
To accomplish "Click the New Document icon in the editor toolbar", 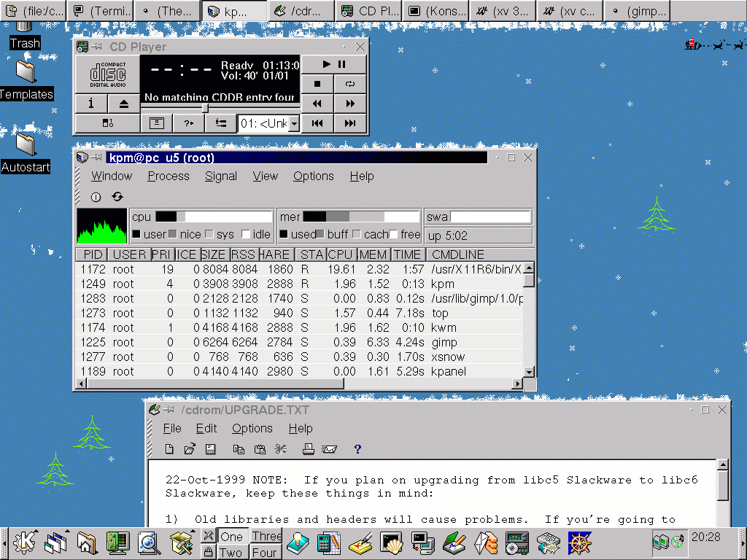I will tap(169, 449).
